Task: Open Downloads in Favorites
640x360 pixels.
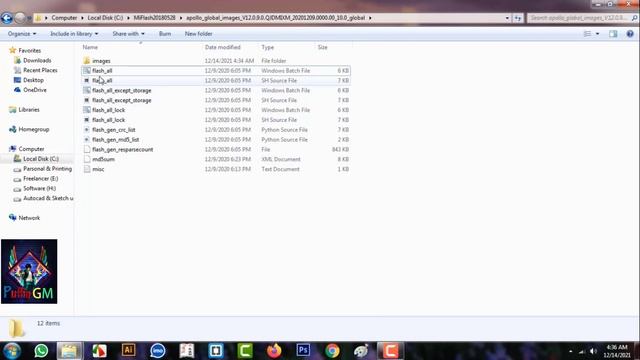Action: pyautogui.click(x=37, y=60)
